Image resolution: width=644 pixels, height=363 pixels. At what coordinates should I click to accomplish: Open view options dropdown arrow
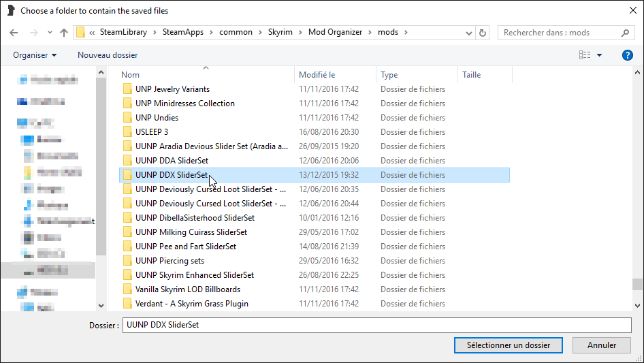(x=599, y=55)
